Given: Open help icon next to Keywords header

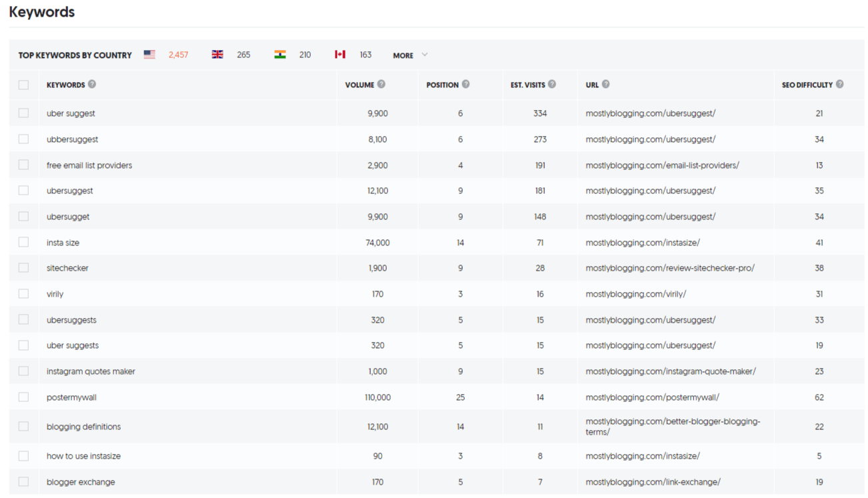Looking at the screenshot, I should 92,84.
